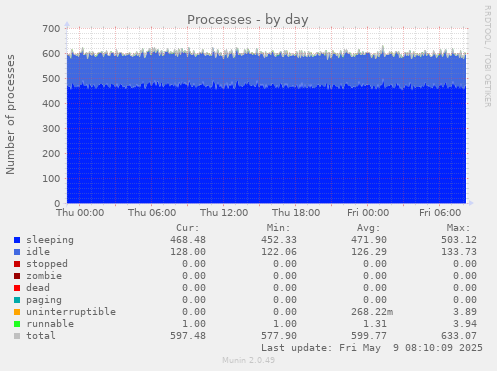Click sleeping maximum value 503.12
Image resolution: width=497 pixels, height=371 pixels.
coord(459,240)
